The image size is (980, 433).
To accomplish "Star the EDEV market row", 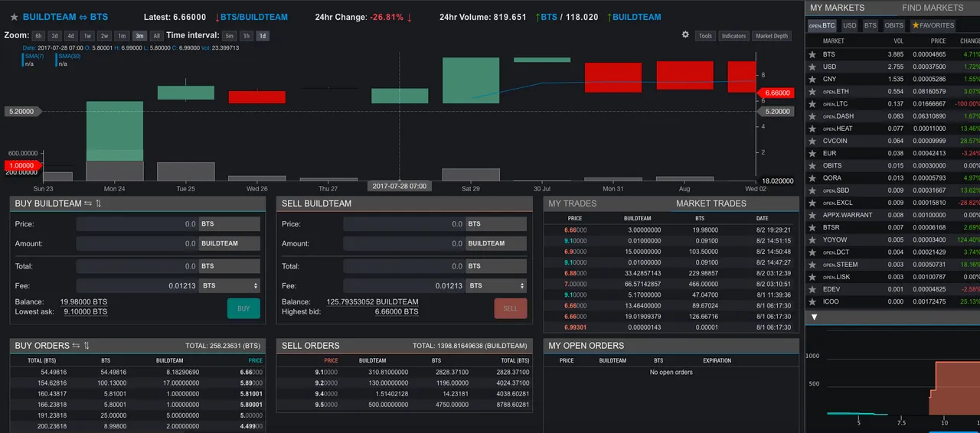I will [812, 289].
